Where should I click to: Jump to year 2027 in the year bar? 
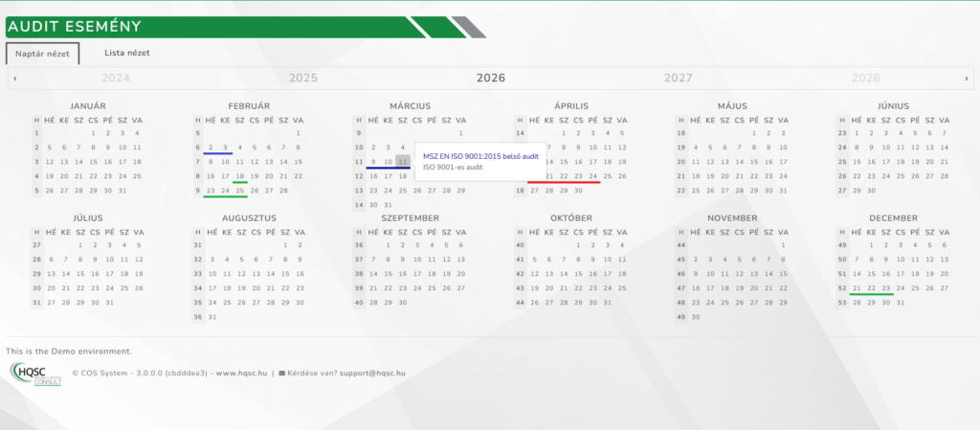click(679, 79)
